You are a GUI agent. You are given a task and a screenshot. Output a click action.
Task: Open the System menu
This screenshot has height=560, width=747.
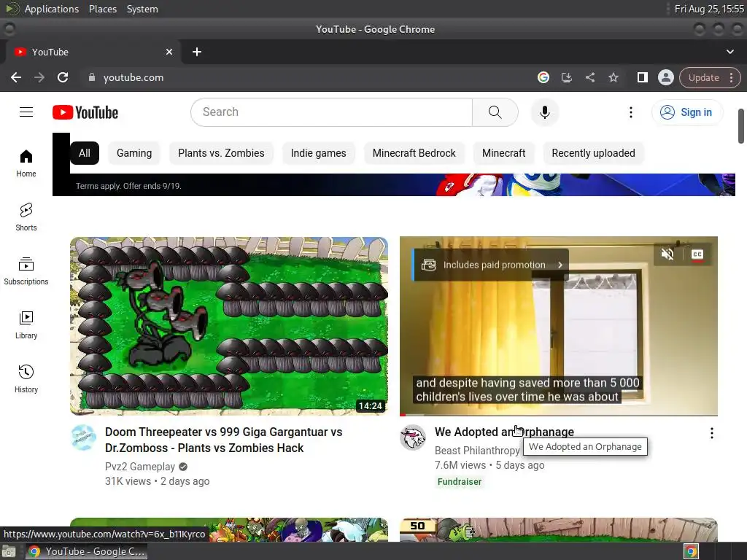coord(142,9)
